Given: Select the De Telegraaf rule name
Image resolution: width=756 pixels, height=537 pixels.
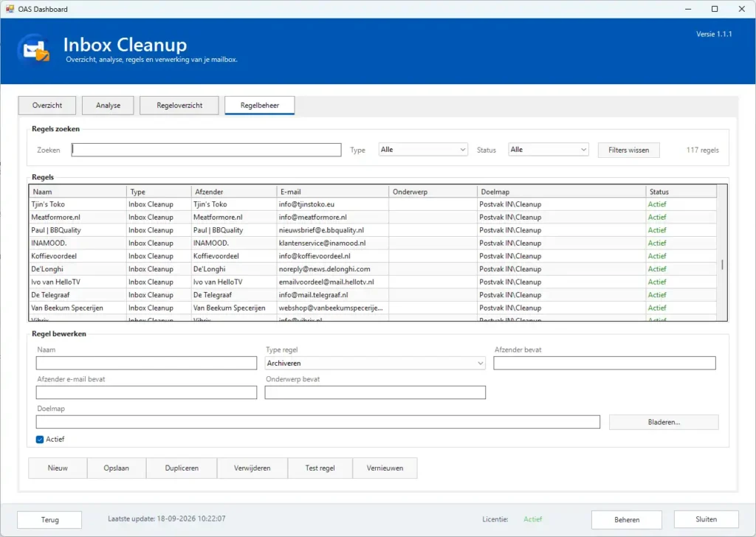Looking at the screenshot, I should [x=50, y=295].
